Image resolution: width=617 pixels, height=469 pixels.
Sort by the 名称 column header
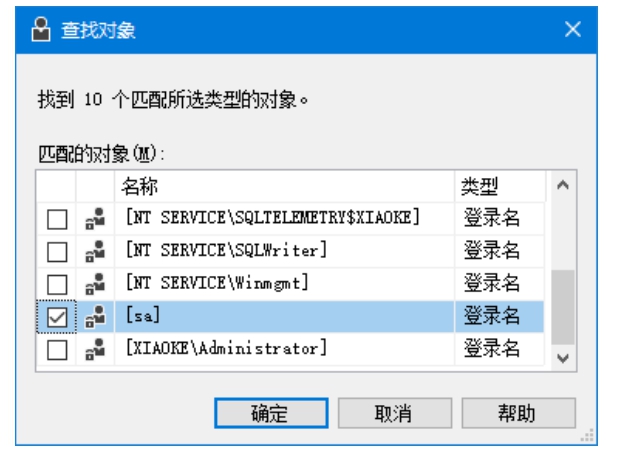pos(285,186)
